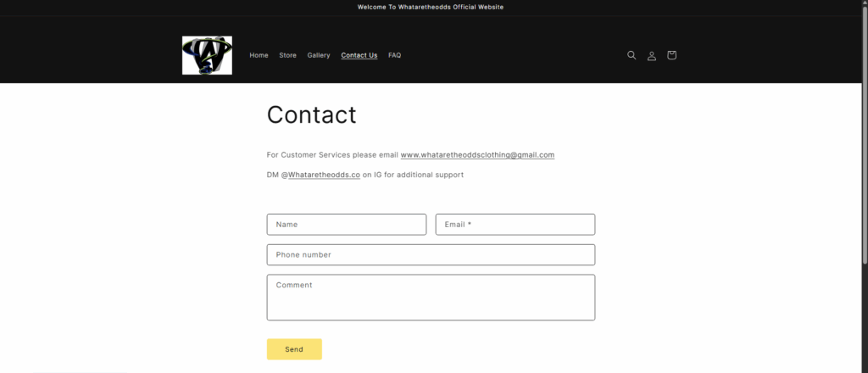Image resolution: width=868 pixels, height=373 pixels.
Task: Click the Contact page heading
Action: pos(312,114)
